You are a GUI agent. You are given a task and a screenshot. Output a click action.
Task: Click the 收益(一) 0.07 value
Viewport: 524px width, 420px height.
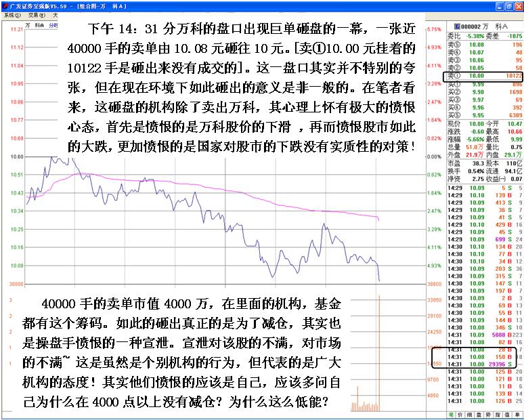pos(517,179)
